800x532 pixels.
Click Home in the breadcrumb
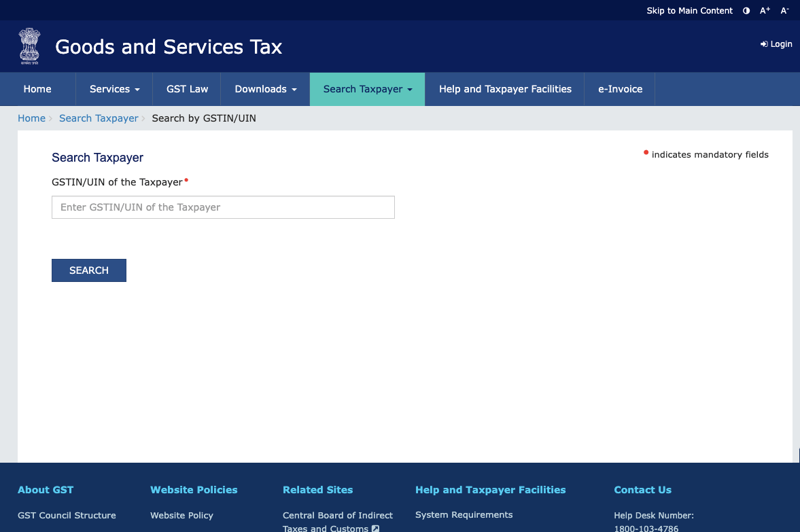click(32, 118)
